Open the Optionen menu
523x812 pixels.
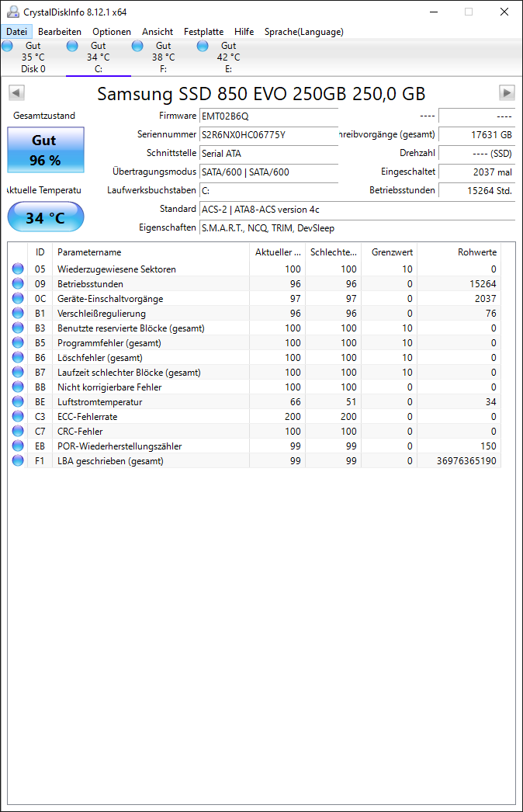pyautogui.click(x=111, y=32)
